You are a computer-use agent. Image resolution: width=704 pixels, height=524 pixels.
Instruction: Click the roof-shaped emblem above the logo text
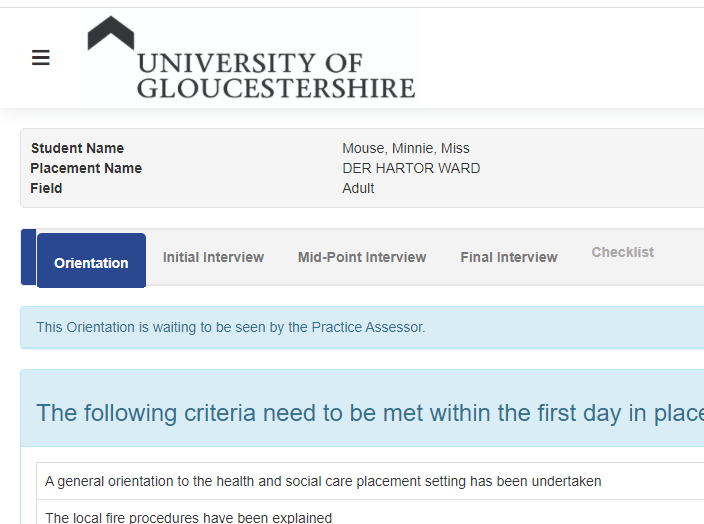110,33
